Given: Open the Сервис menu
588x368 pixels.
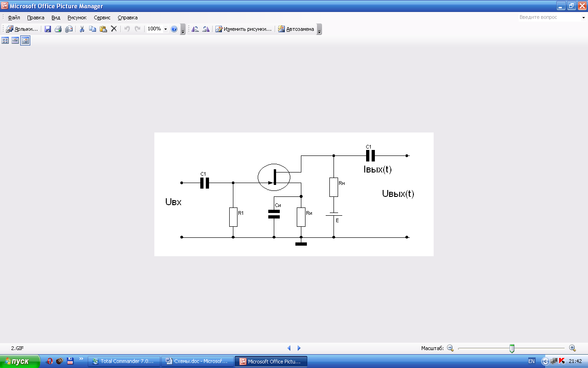Looking at the screenshot, I should point(102,17).
